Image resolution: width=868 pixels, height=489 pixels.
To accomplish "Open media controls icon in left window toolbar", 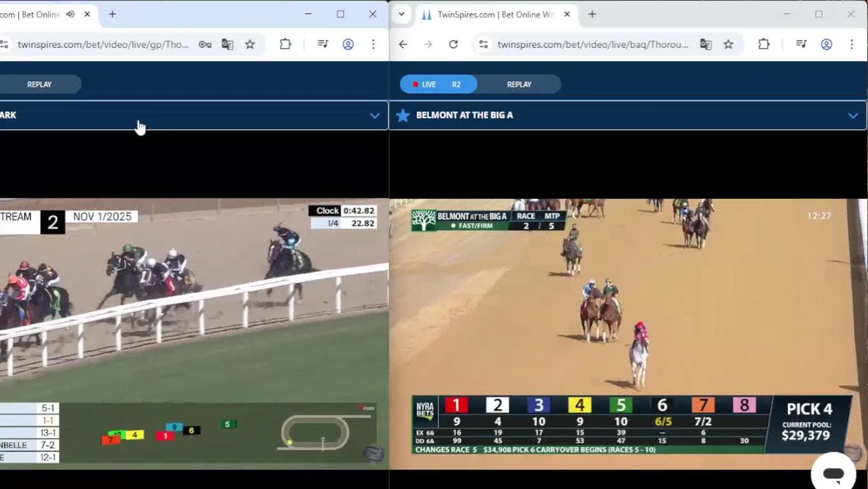I will click(323, 45).
